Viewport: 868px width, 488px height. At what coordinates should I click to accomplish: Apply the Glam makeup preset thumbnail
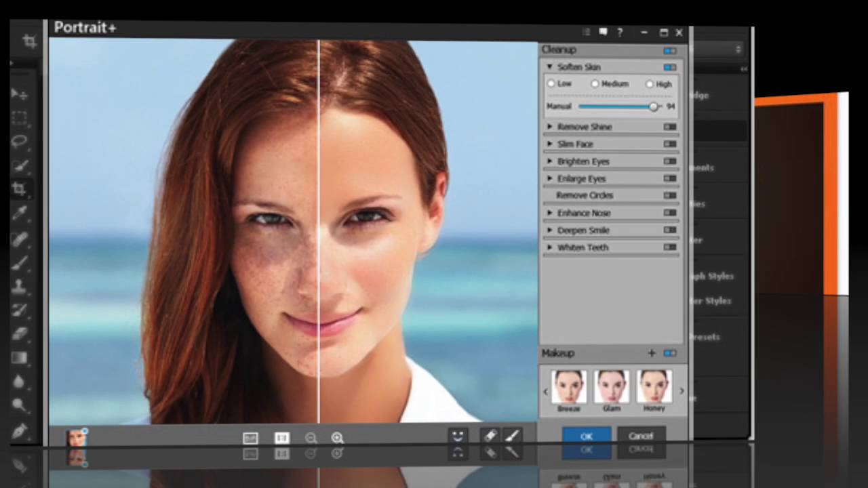point(612,387)
